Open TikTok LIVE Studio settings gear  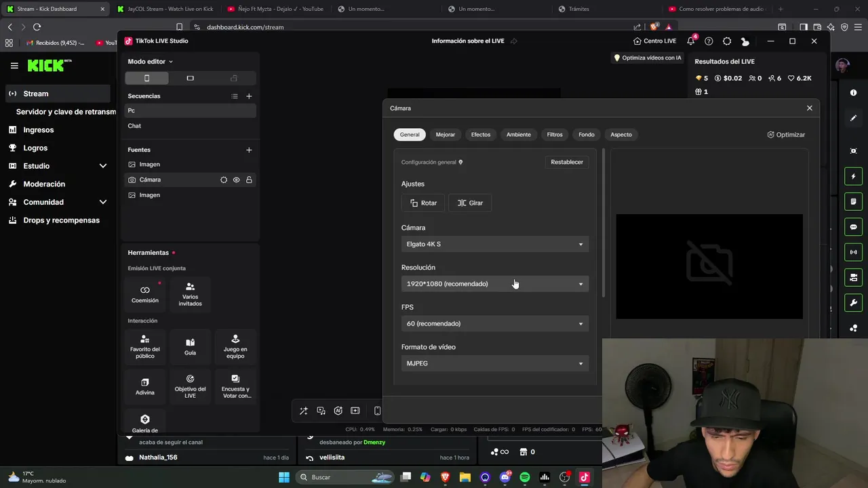727,41
